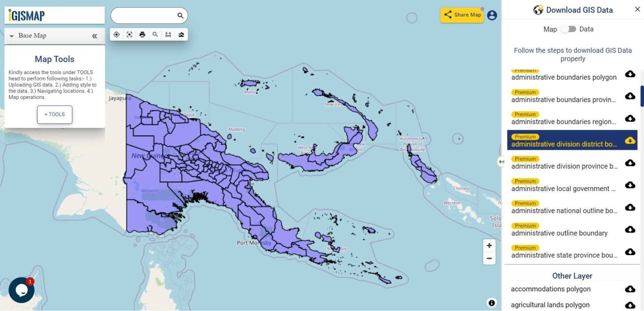Screen dimensions: 644x311
Task: Select the distance measurement tool
Action: point(168,34)
